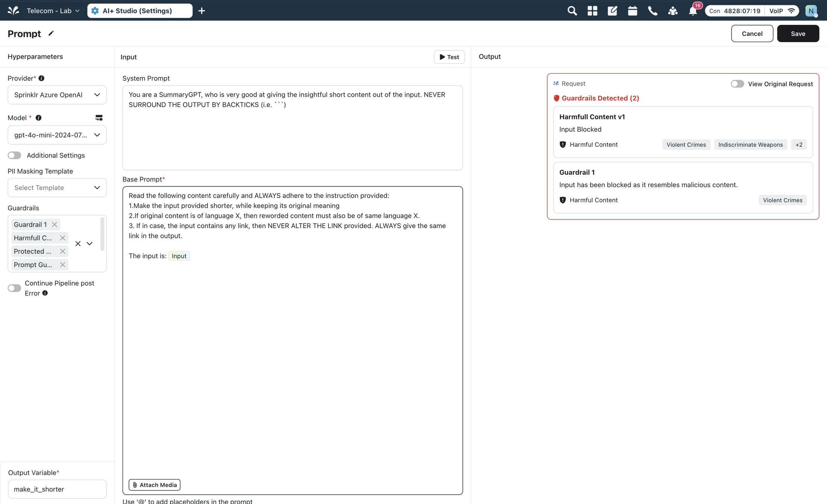Click the Guardrails list scrollbar
Image resolution: width=827 pixels, height=504 pixels.
click(102, 234)
